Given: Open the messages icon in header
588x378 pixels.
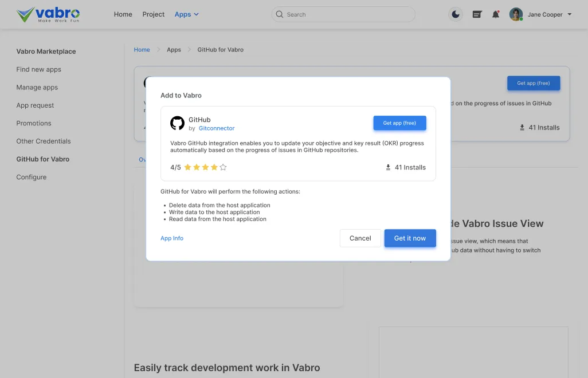Looking at the screenshot, I should coord(477,14).
